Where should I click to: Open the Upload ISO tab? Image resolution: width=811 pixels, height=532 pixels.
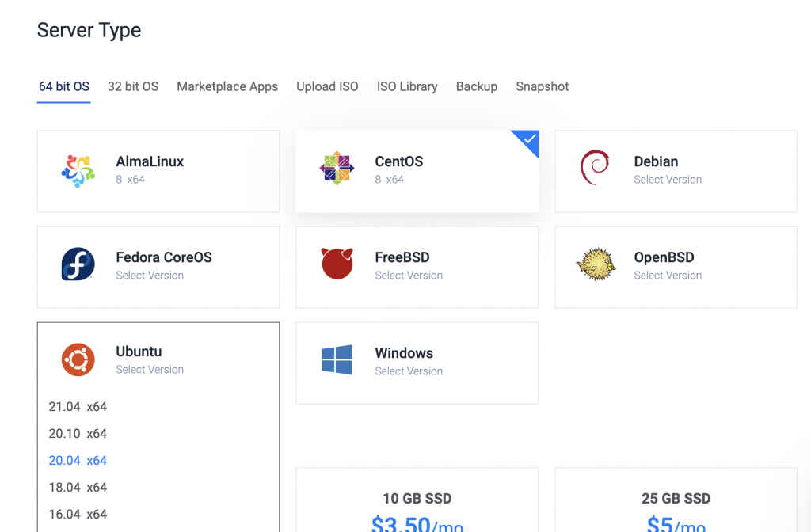pos(327,86)
